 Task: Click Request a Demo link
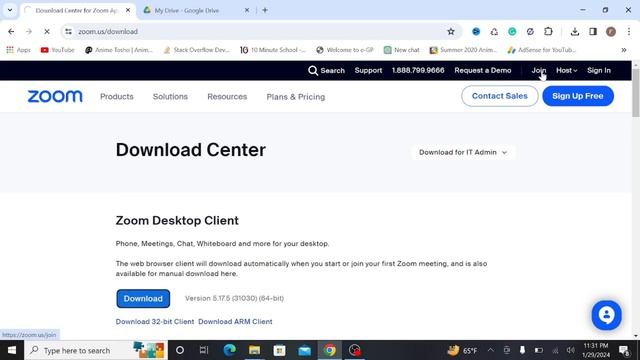point(482,71)
